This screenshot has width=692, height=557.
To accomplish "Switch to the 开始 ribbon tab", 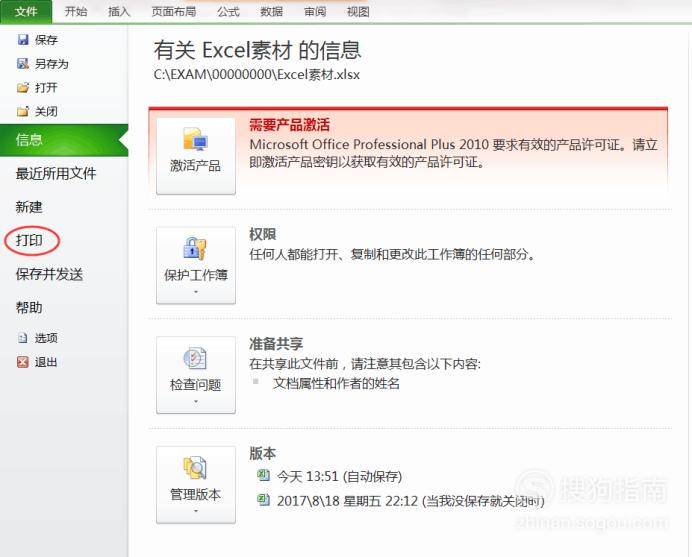I will click(x=76, y=11).
